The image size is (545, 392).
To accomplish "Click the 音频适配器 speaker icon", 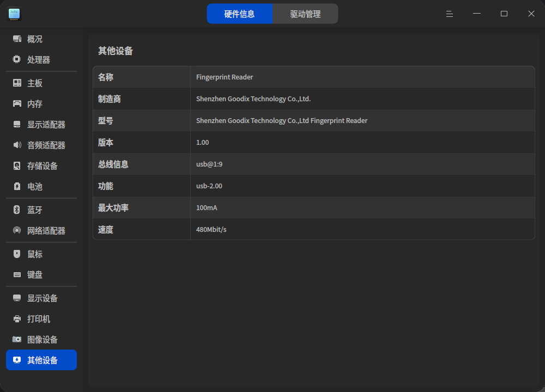I will (17, 145).
